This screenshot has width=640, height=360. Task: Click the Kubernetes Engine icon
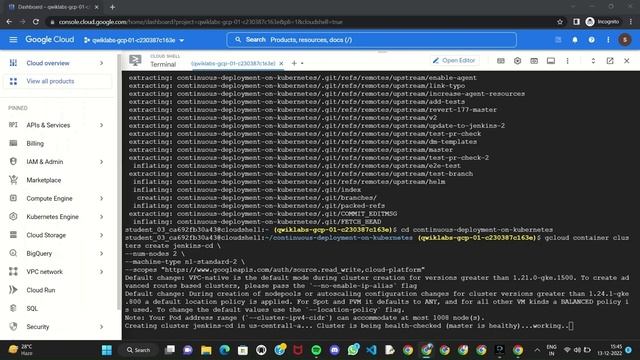pyautogui.click(x=13, y=216)
